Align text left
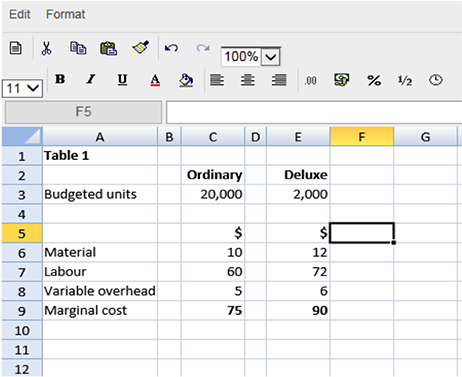 pyautogui.click(x=217, y=80)
